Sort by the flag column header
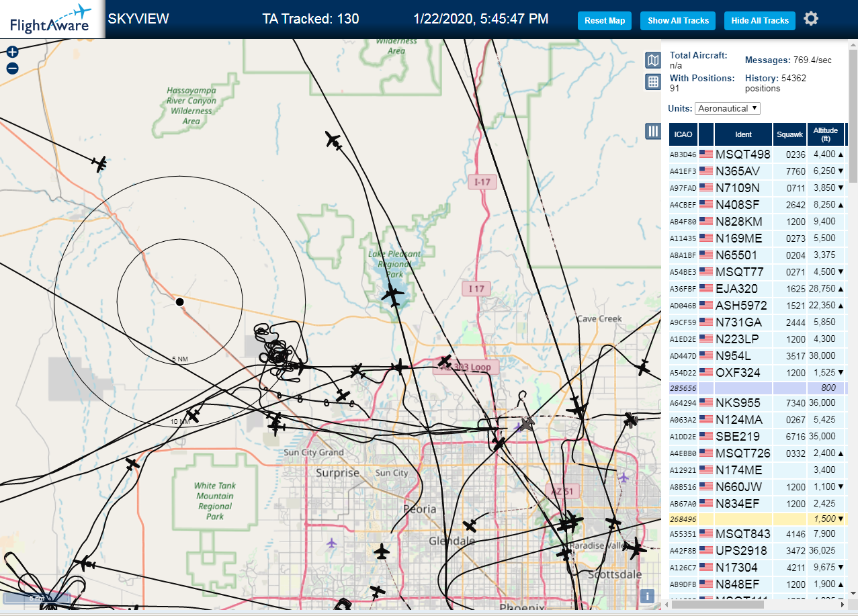 coord(706,134)
